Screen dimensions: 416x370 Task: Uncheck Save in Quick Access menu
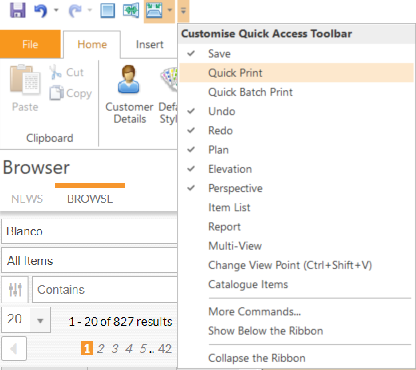[x=295, y=54]
